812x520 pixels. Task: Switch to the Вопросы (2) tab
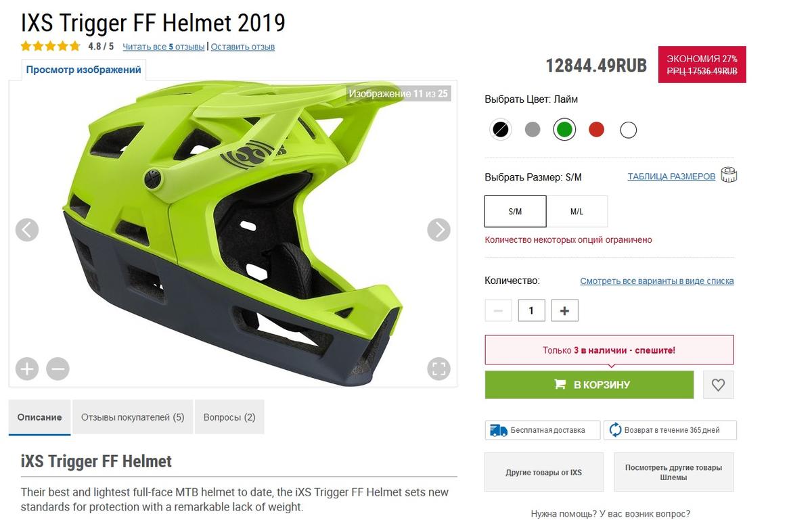click(x=229, y=417)
